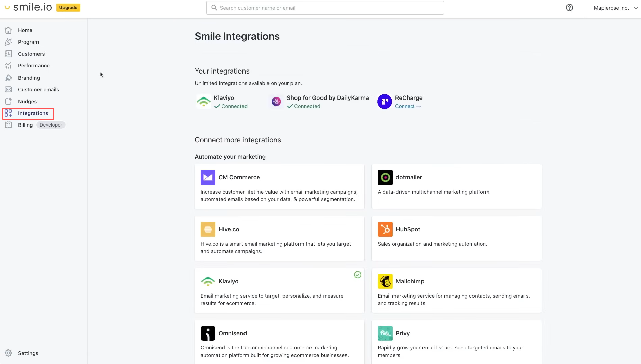Open the Settings gear icon
Screen dimensions: 641x364
8,353
